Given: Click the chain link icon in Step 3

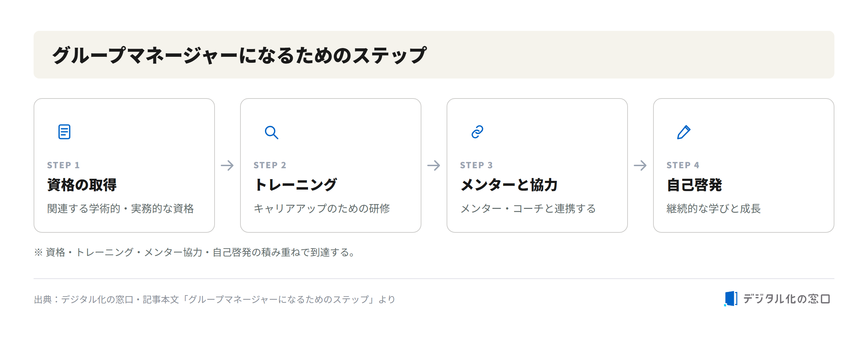Looking at the screenshot, I should point(477,132).
